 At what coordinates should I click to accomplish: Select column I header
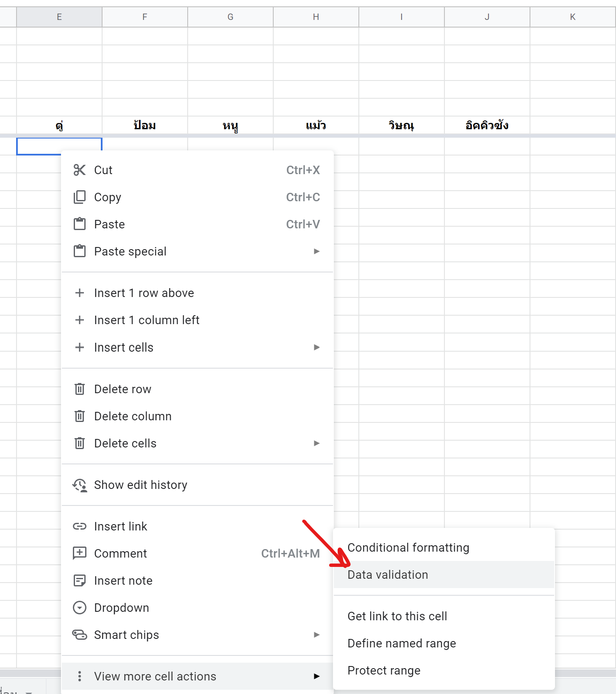402,17
